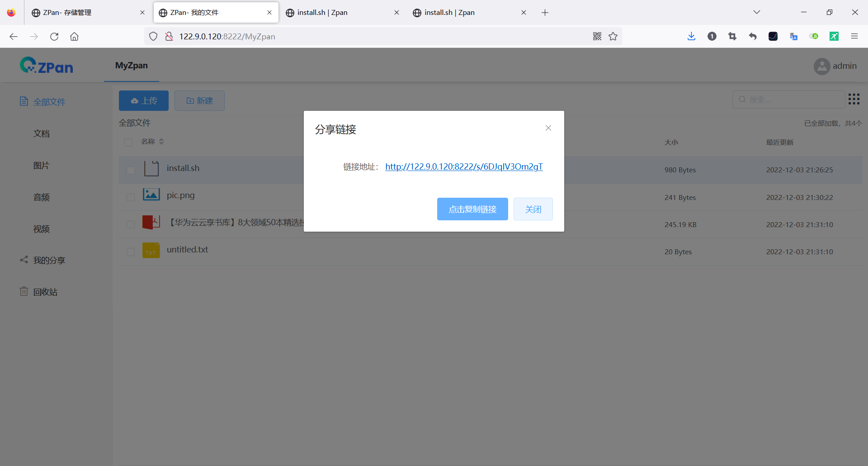
Task: Open the QR code icon in address bar
Action: pos(597,36)
